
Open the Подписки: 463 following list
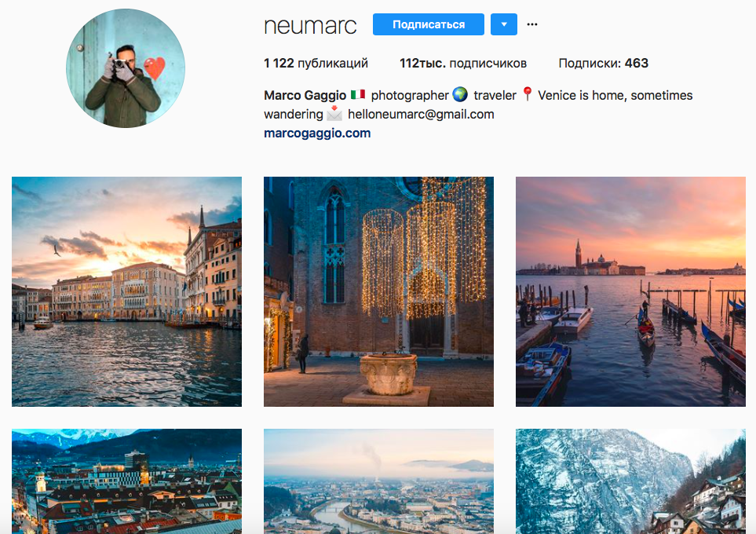click(603, 64)
